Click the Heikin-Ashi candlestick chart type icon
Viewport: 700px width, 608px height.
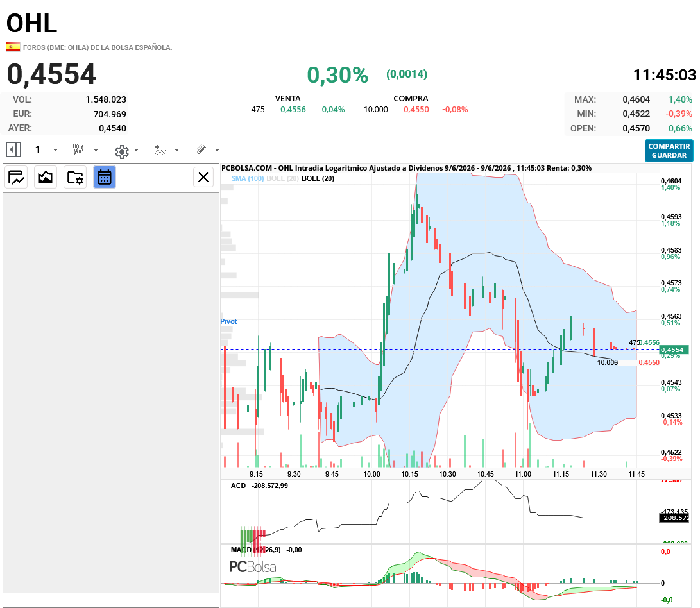pyautogui.click(x=78, y=149)
